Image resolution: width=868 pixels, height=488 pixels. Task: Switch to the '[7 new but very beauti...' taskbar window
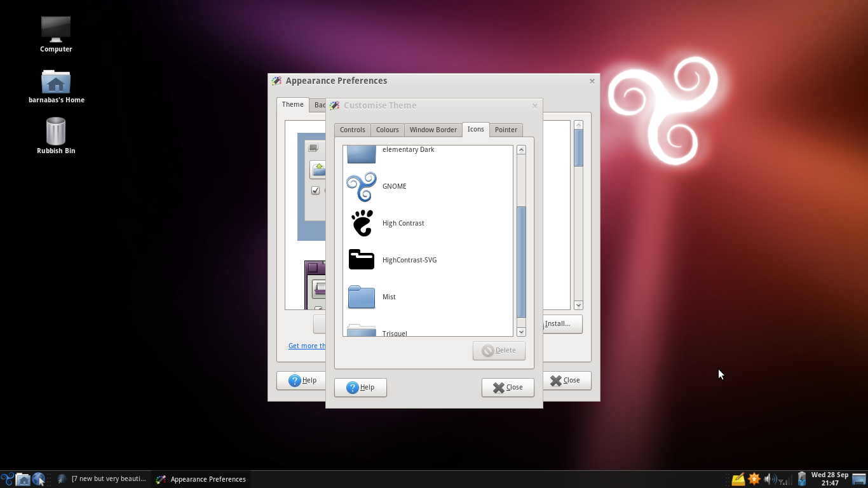coord(102,479)
